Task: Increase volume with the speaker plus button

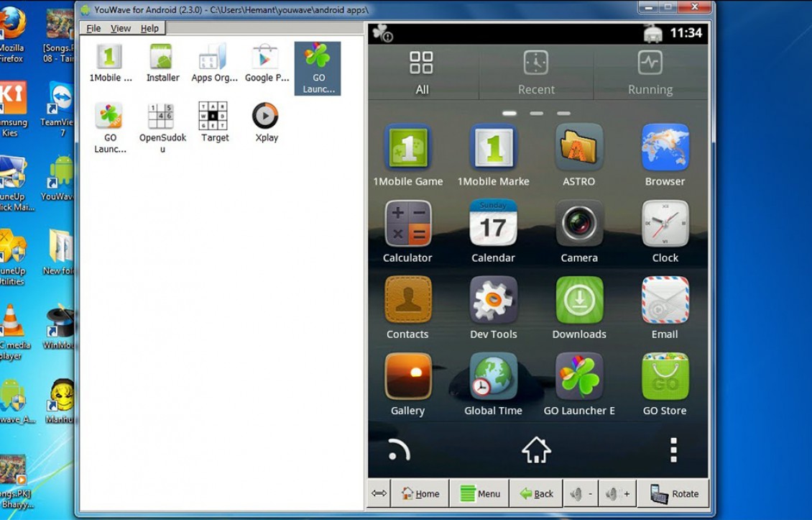Action: 617,493
